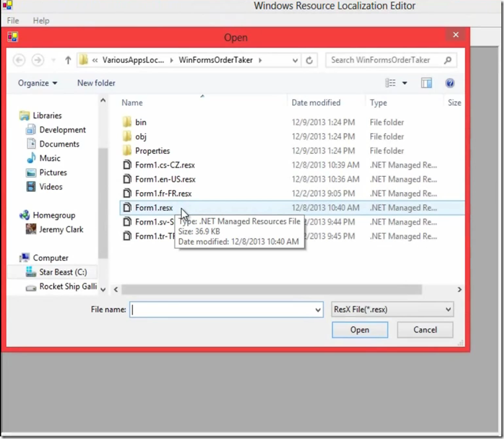Open the address bar history dropdown
This screenshot has width=504, height=439.
(x=295, y=60)
